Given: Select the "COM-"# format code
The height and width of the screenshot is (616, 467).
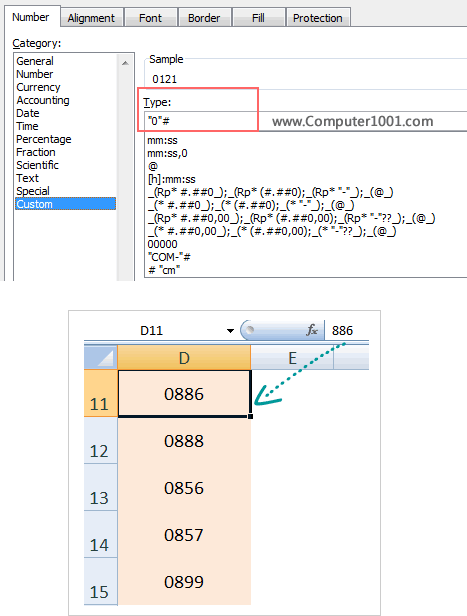Looking at the screenshot, I should tap(169, 257).
